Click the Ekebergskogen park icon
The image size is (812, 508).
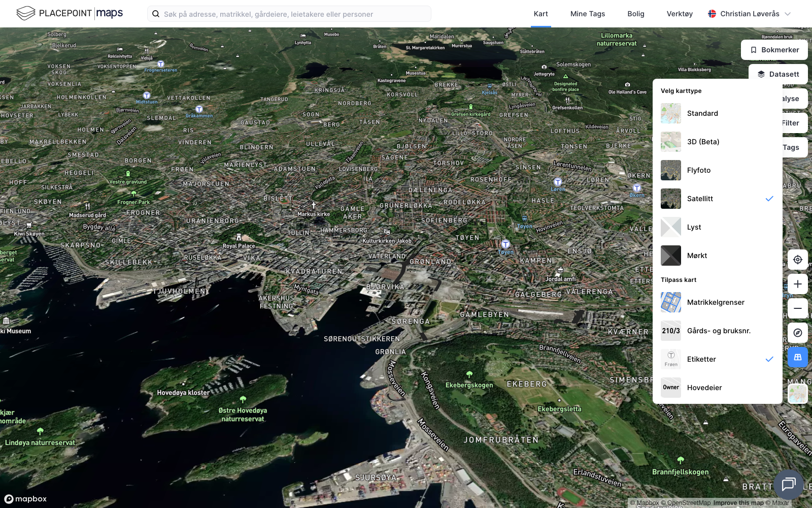(x=469, y=374)
